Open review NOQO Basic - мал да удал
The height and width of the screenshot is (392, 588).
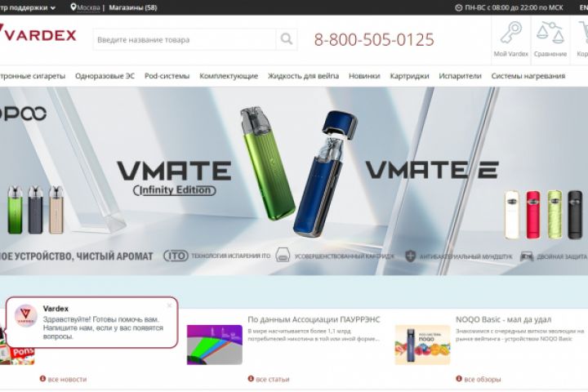point(504,319)
